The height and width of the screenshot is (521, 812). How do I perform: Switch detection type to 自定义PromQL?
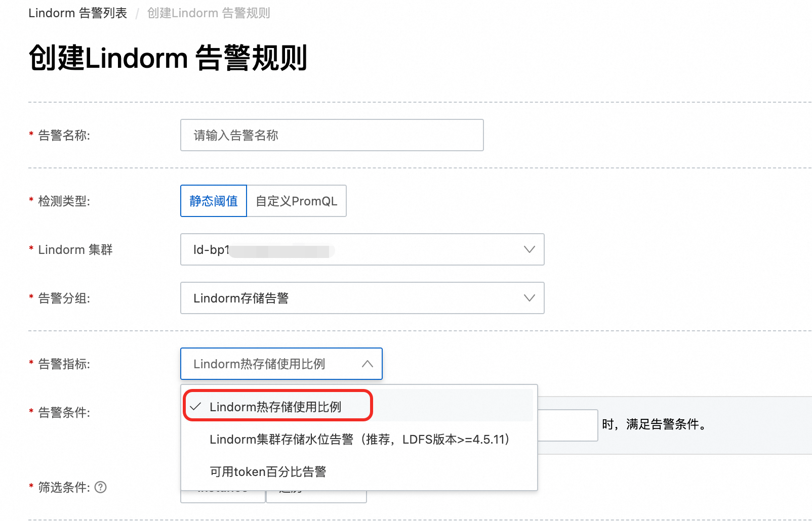click(x=296, y=201)
